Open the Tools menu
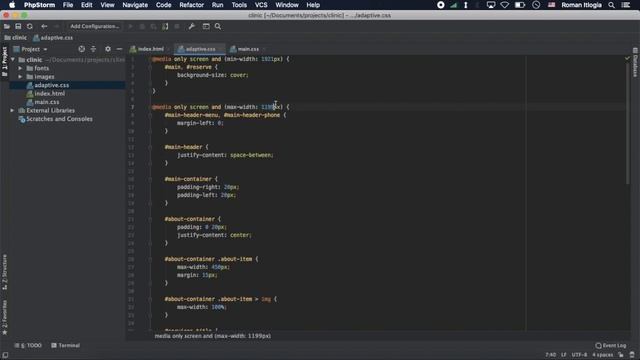The width and height of the screenshot is (640, 360). [x=239, y=5]
